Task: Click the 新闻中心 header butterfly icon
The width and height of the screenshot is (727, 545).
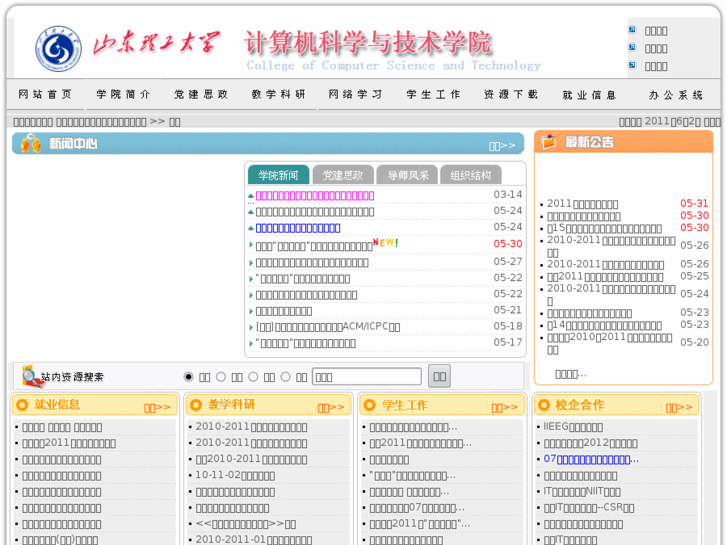Action: pos(31,143)
